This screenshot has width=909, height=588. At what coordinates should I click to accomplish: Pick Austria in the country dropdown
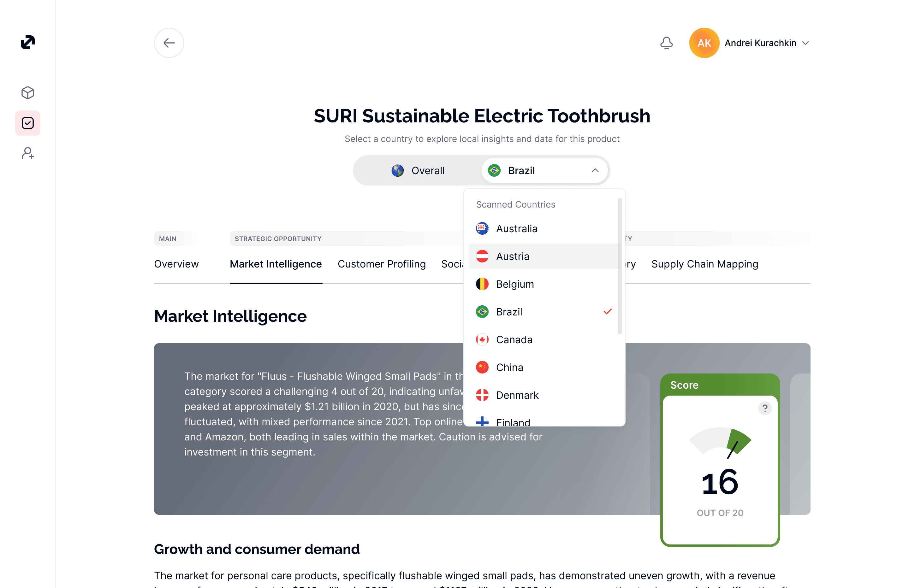click(x=513, y=256)
